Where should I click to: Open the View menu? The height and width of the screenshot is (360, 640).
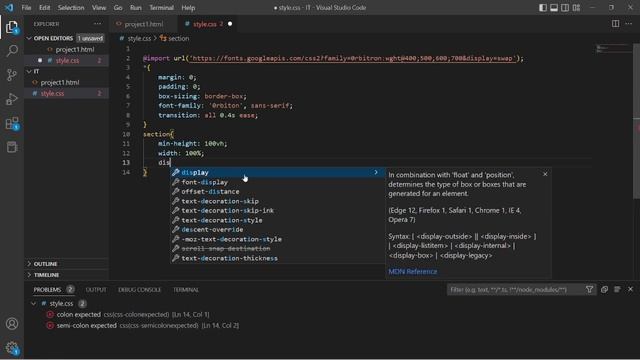click(x=99, y=8)
